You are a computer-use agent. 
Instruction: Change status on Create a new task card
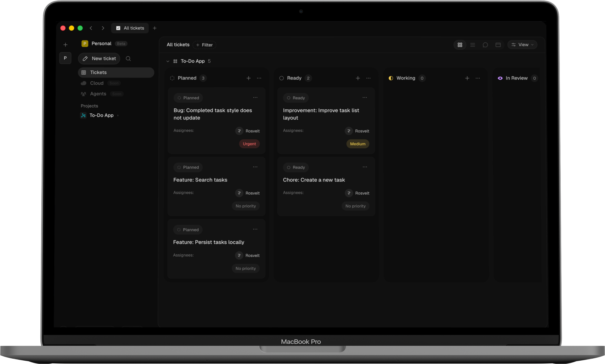coord(296,167)
